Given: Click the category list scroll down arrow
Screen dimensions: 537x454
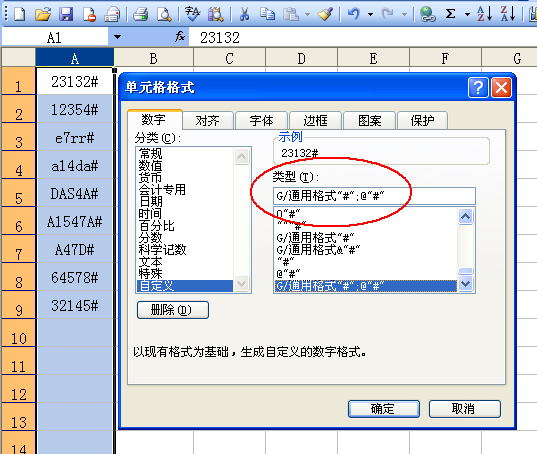Looking at the screenshot, I should click(242, 283).
